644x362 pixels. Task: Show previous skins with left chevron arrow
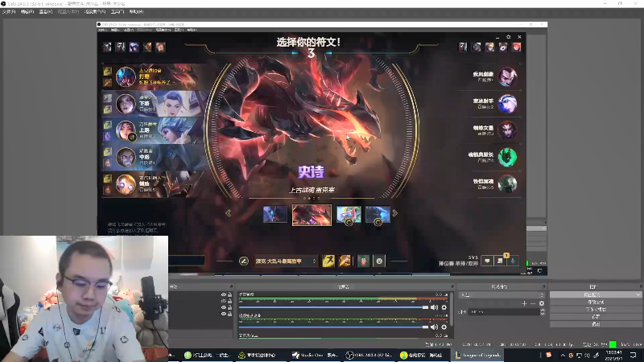click(228, 213)
